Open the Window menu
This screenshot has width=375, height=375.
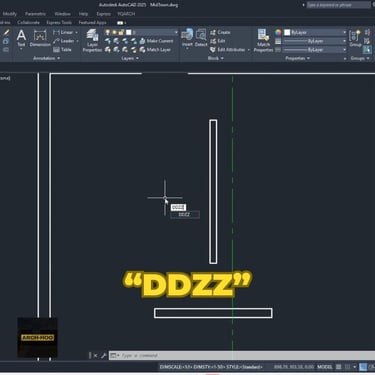tap(62, 14)
